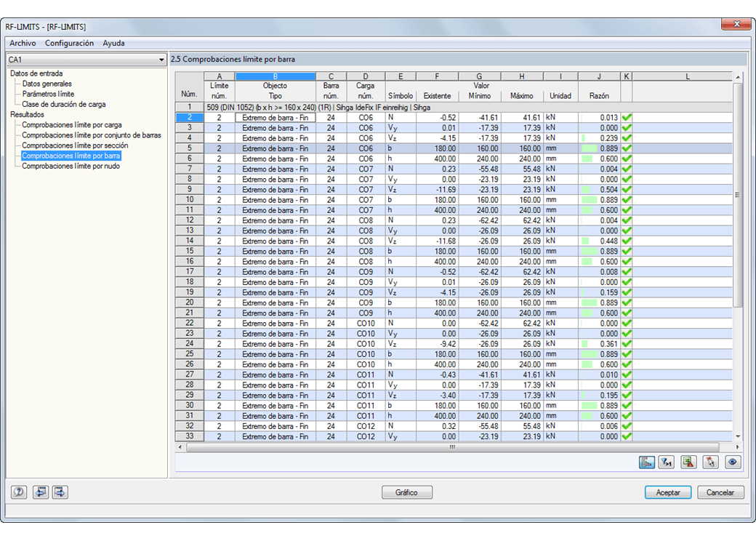Click the green check mark in row 33
This screenshot has width=756, height=541.
(627, 436)
